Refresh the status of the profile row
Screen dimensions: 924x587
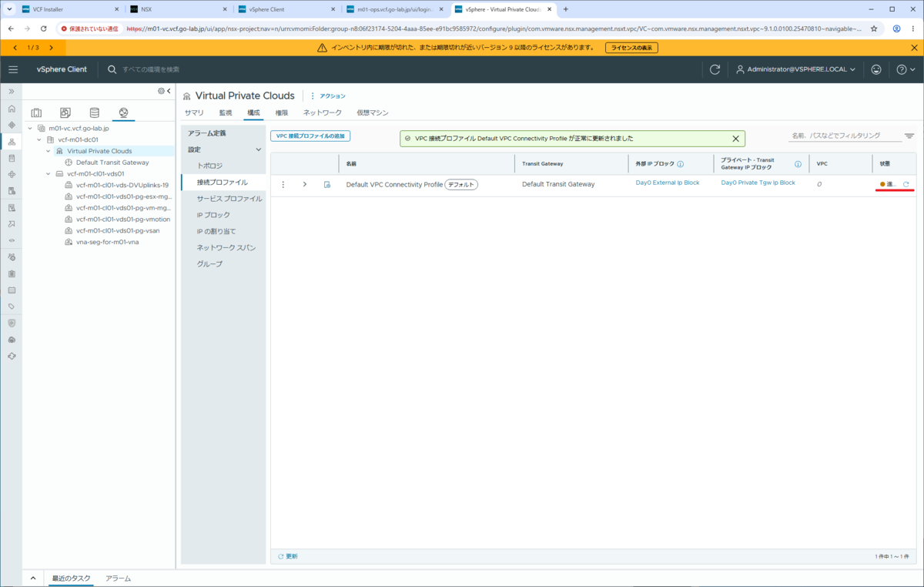[906, 184]
